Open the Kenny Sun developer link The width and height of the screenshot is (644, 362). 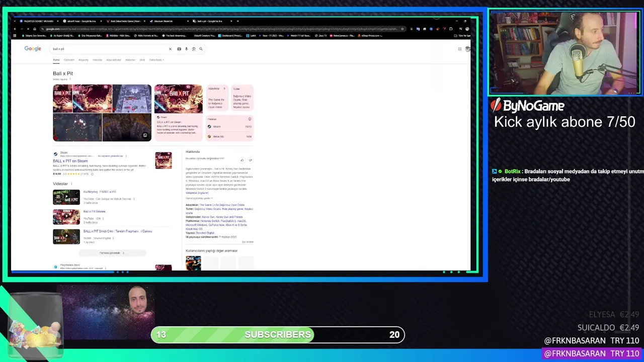tap(209, 217)
